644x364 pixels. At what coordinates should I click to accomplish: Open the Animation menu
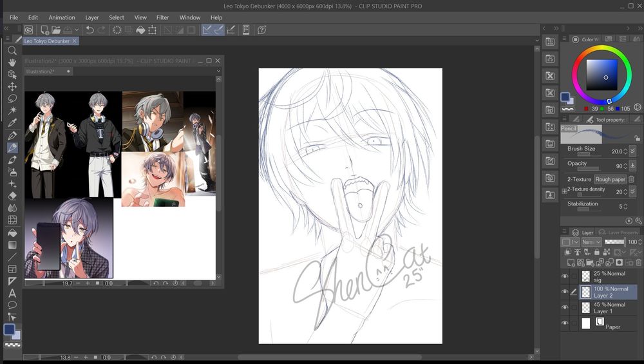click(x=62, y=17)
